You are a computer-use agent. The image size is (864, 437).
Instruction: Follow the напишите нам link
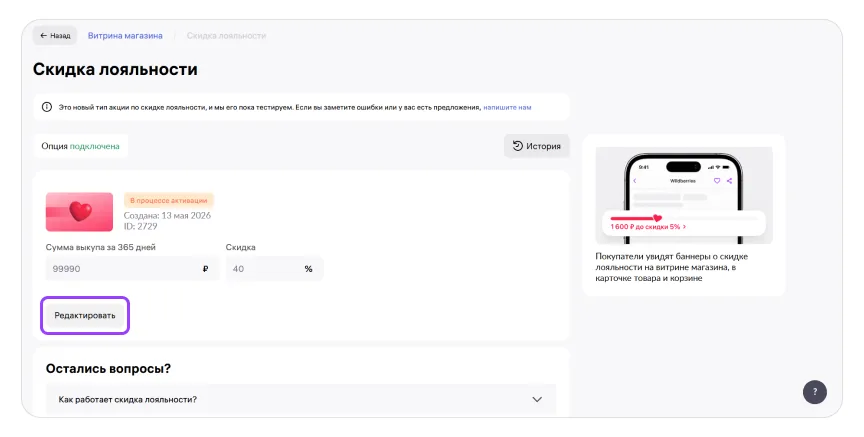tap(507, 107)
